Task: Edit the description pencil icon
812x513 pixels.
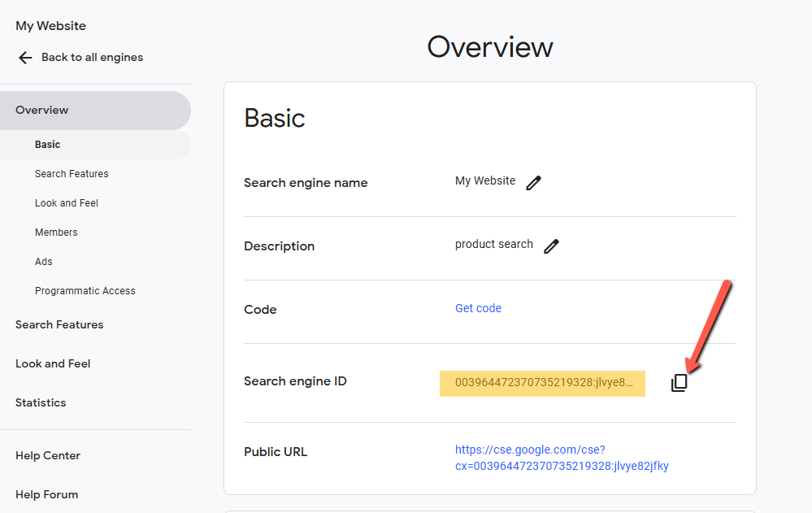Action: [551, 246]
